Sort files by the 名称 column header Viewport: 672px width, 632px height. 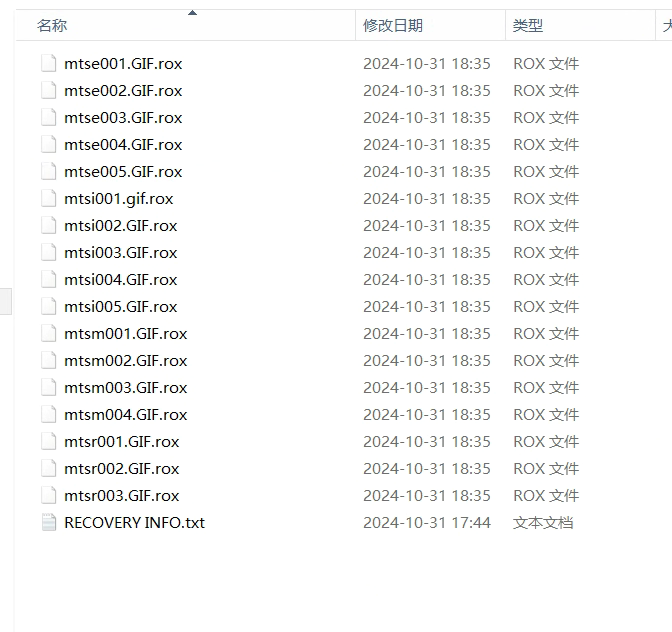point(52,25)
